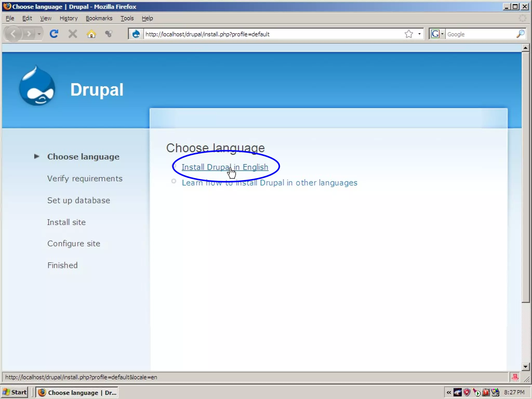Click the Drupal logo droplet

click(37, 87)
